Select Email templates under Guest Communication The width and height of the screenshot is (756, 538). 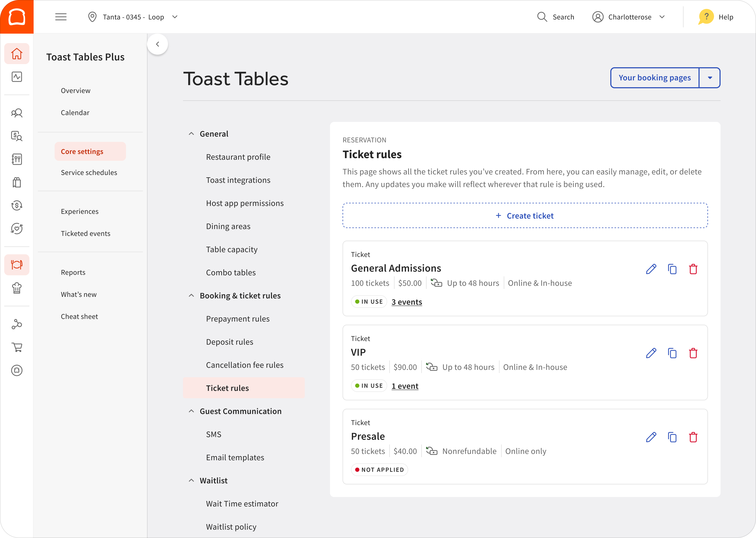tap(235, 457)
